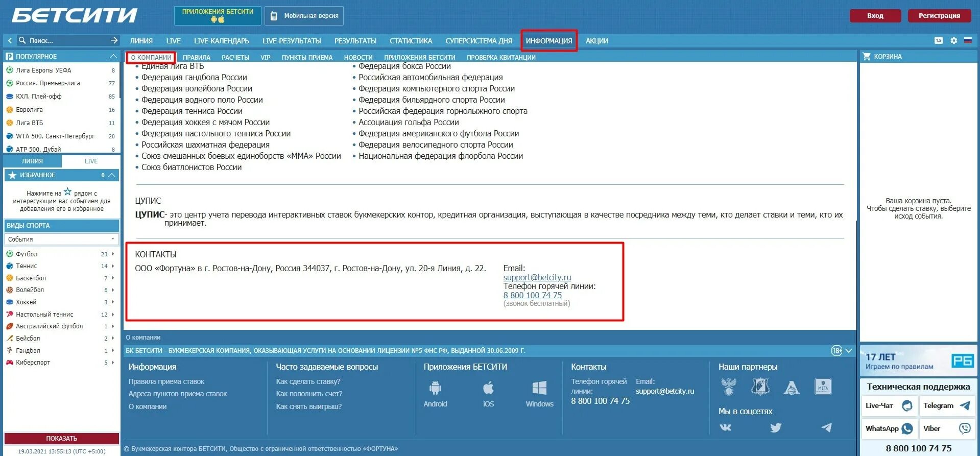
Task: Expand the Футбол sport row arrow
Action: click(113, 254)
